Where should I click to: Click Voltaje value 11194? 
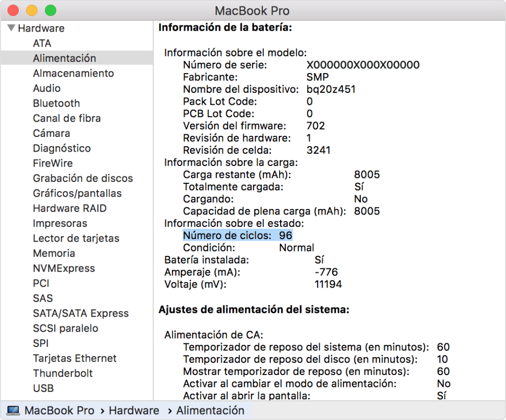pyautogui.click(x=328, y=284)
